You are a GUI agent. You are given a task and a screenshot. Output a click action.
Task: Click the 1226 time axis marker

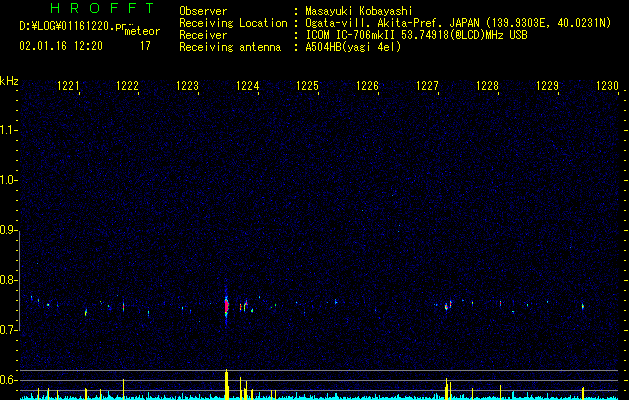click(367, 86)
